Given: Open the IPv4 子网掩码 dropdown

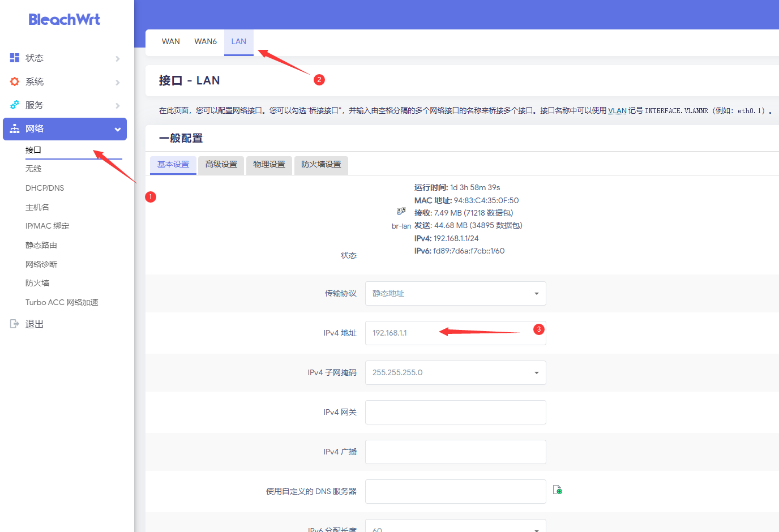Looking at the screenshot, I should click(x=455, y=372).
